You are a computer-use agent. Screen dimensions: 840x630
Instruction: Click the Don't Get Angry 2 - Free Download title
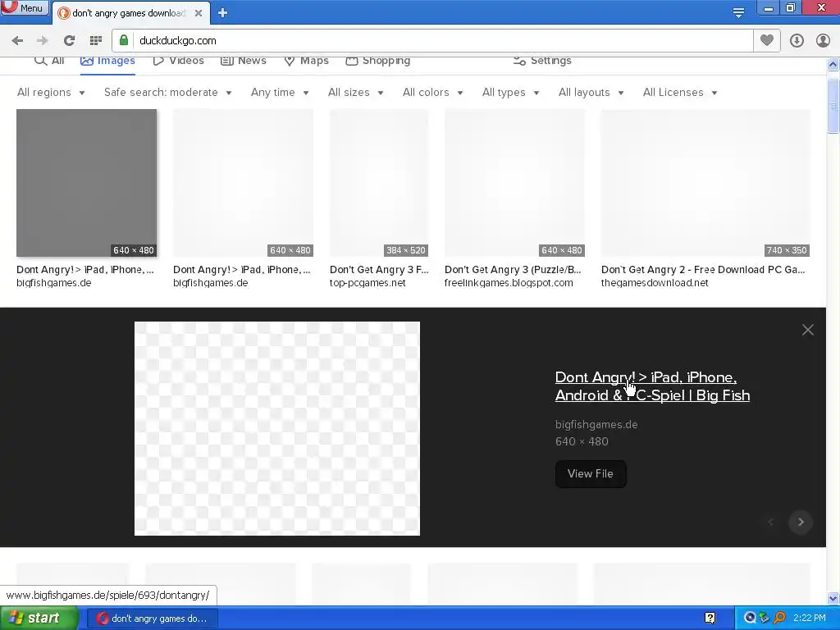[x=703, y=269]
